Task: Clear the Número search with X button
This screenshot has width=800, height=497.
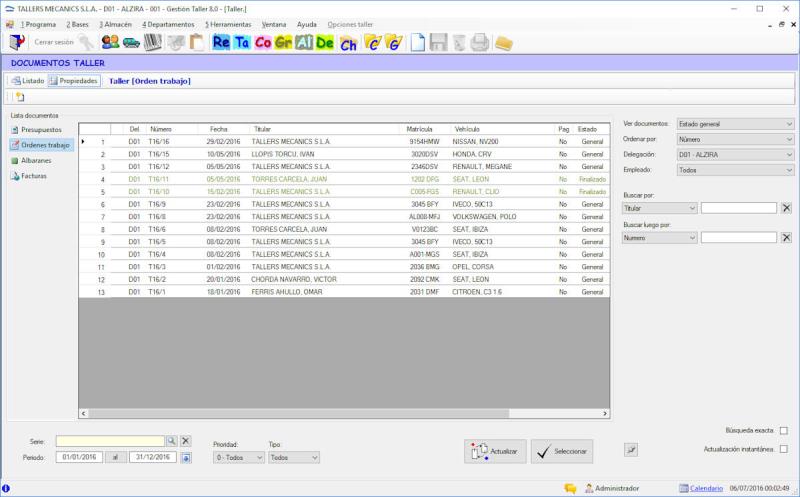Action: [x=786, y=237]
